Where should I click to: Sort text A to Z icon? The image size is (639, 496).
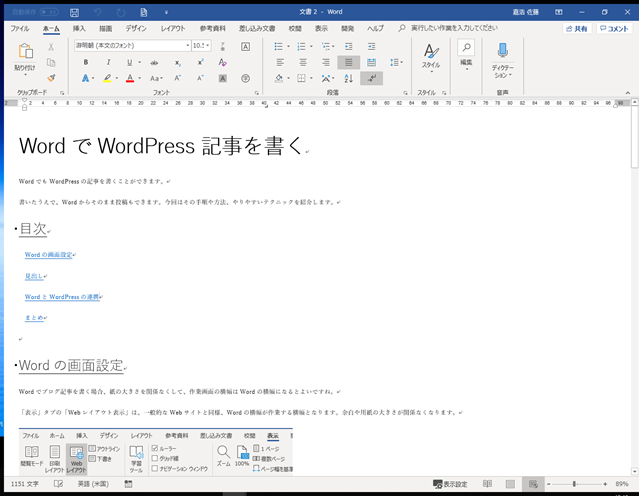coord(348,78)
